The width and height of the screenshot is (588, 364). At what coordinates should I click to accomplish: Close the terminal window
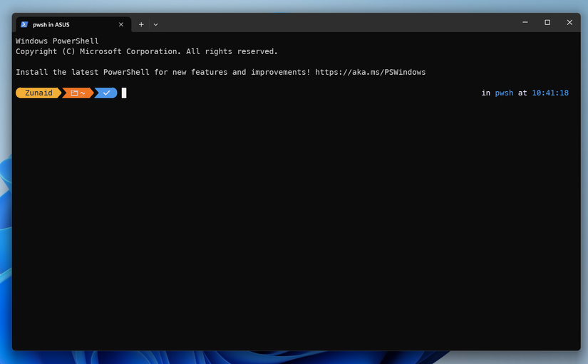click(x=569, y=22)
